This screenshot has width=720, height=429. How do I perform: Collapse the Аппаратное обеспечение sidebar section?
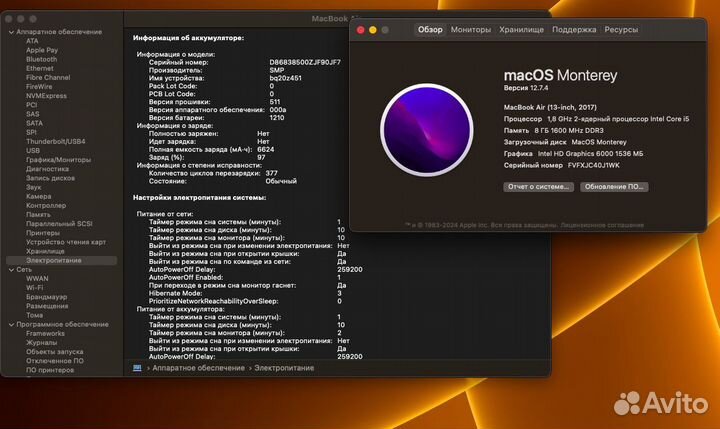coord(10,32)
